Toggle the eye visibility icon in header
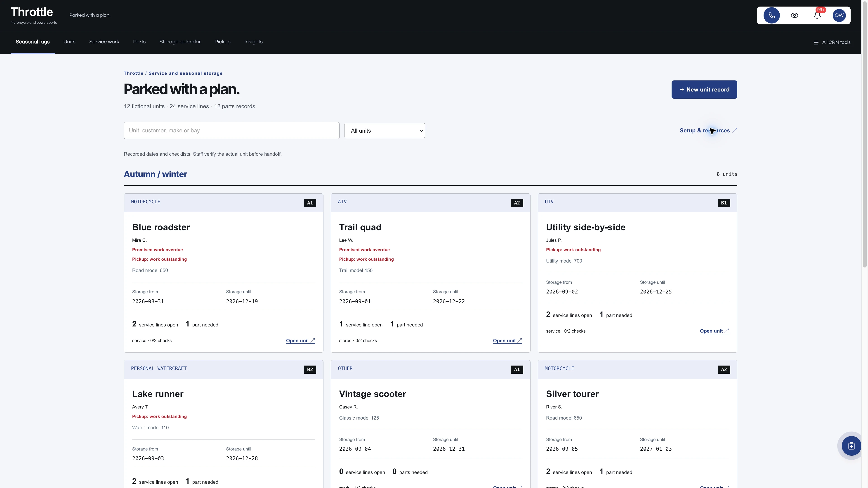 pyautogui.click(x=794, y=16)
